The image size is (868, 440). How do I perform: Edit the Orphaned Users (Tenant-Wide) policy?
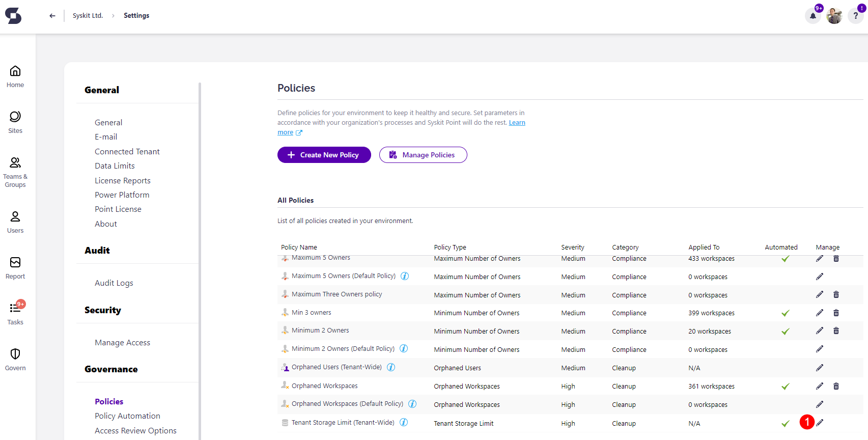point(820,368)
